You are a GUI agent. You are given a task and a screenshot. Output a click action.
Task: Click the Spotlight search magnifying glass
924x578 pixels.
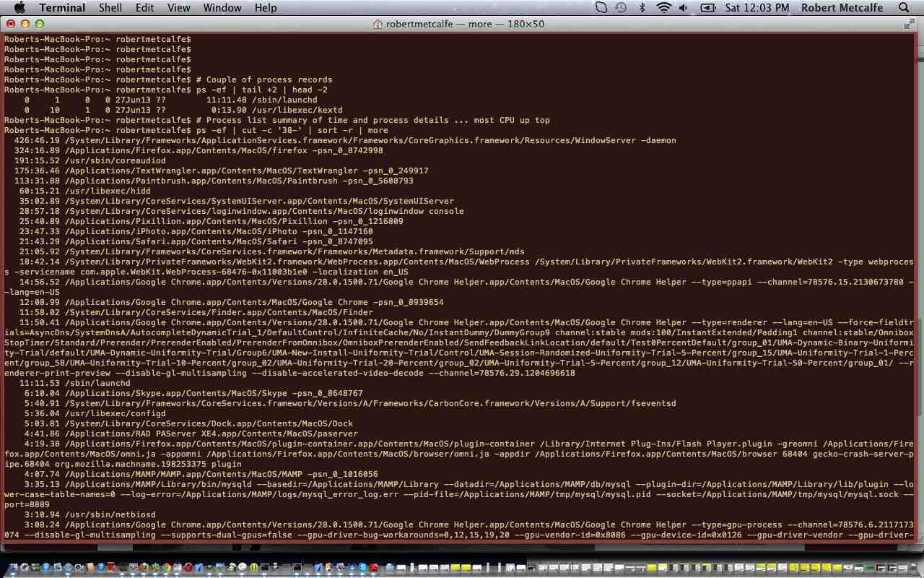(x=903, y=8)
